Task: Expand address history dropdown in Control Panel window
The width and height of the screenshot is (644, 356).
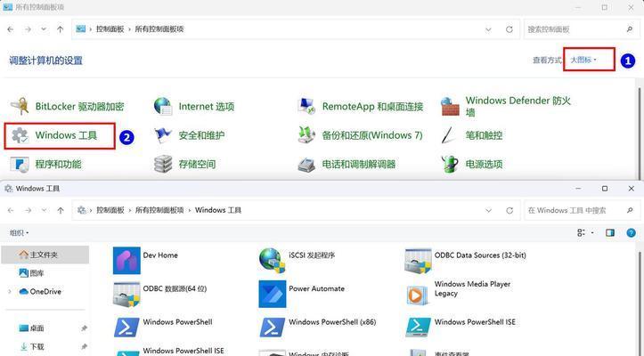Action: [488, 29]
